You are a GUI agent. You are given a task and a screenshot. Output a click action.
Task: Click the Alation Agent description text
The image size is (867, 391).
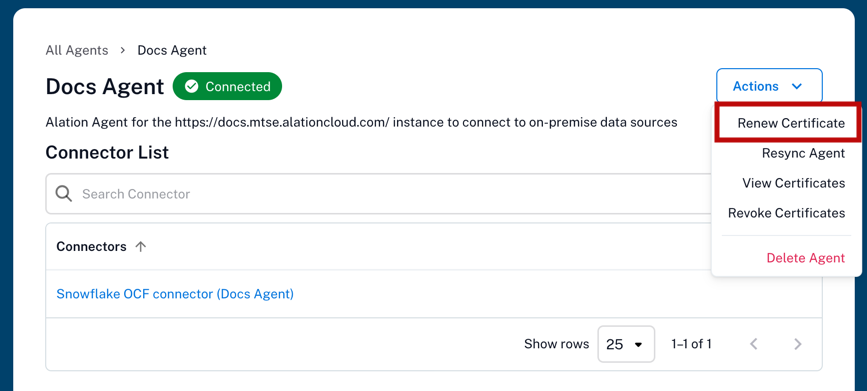coord(361,122)
